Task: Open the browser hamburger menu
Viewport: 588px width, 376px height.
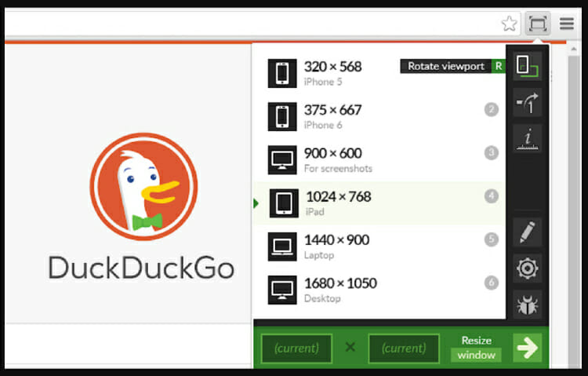Action: (x=567, y=24)
